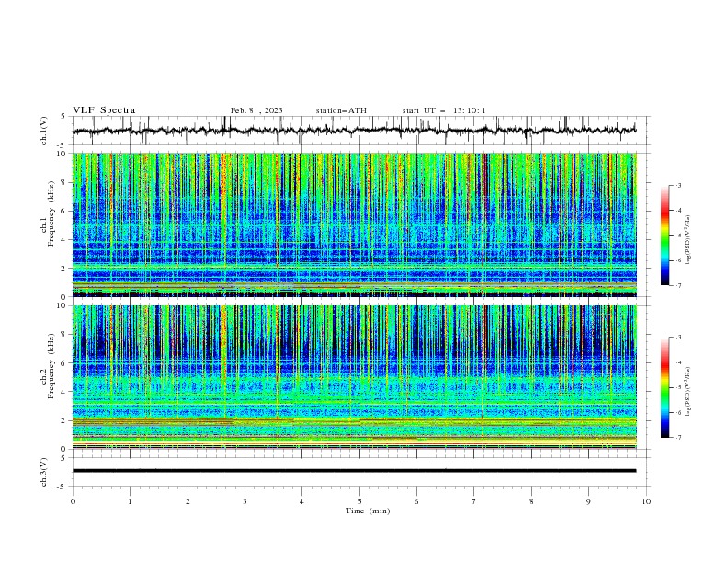Screen dimensions: 728x563
Task: Click the "VLF Spectra" title text
Action: [x=104, y=110]
